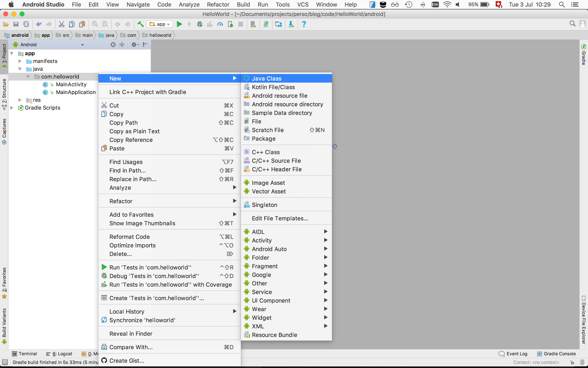
Task: Click the Help question mark icon
Action: (304, 24)
